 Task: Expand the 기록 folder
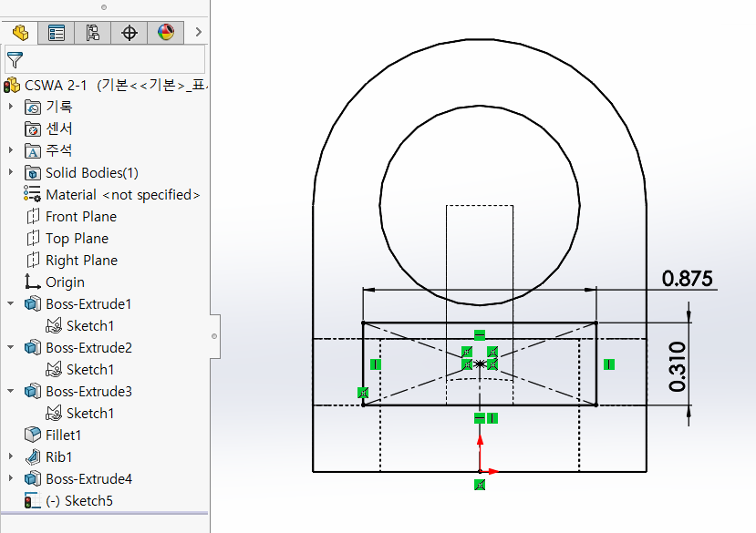pyautogui.click(x=11, y=106)
